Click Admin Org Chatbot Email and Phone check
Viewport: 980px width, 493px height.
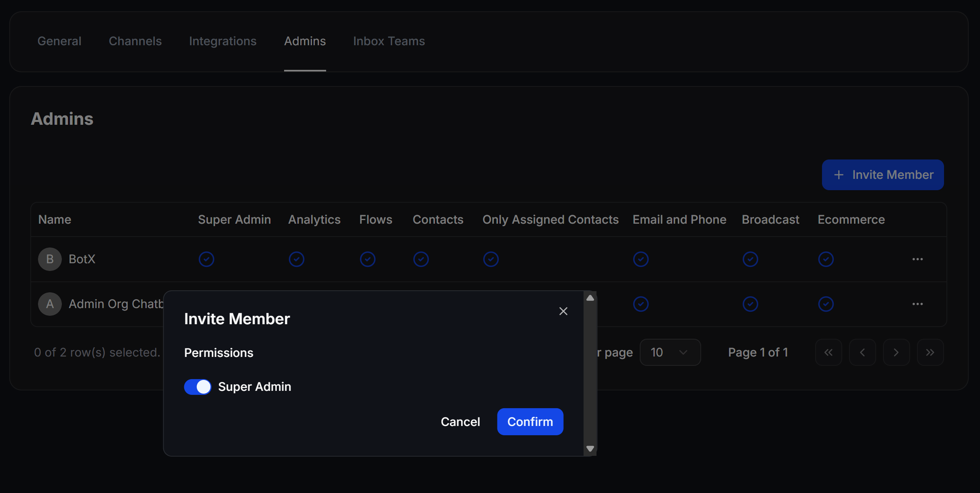click(641, 304)
